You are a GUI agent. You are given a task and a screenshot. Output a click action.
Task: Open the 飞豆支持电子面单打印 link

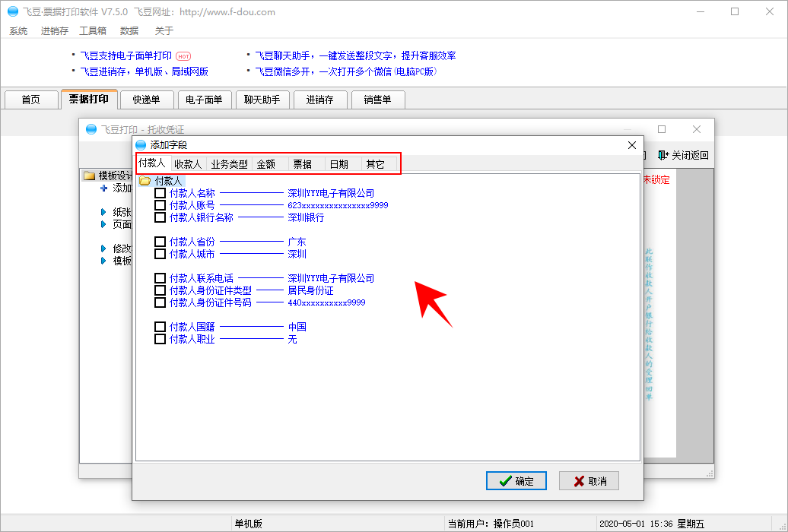pos(126,55)
